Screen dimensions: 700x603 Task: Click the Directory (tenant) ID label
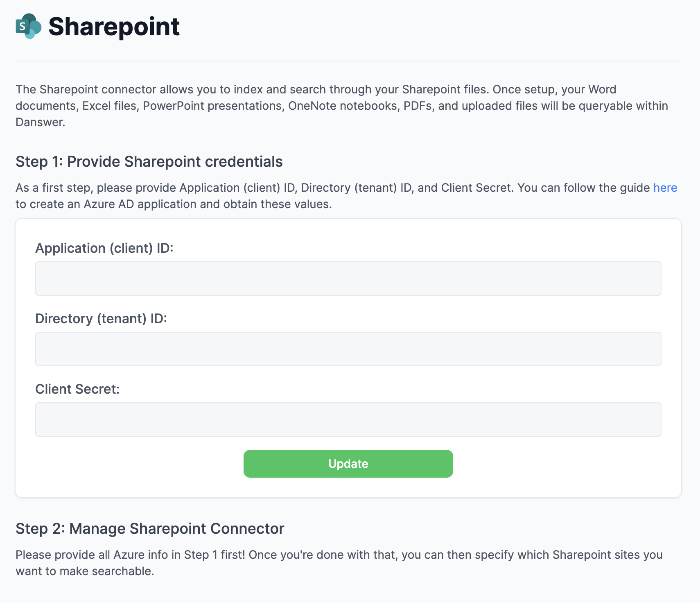(102, 319)
